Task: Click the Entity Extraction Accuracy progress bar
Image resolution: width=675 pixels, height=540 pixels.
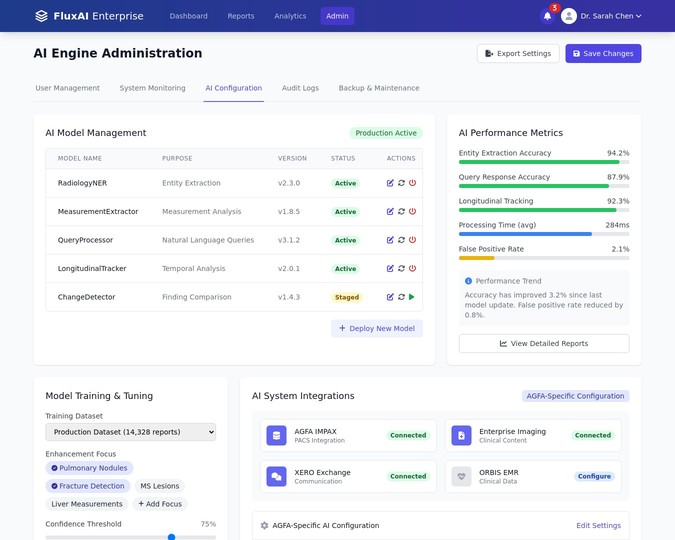Action: (544, 162)
